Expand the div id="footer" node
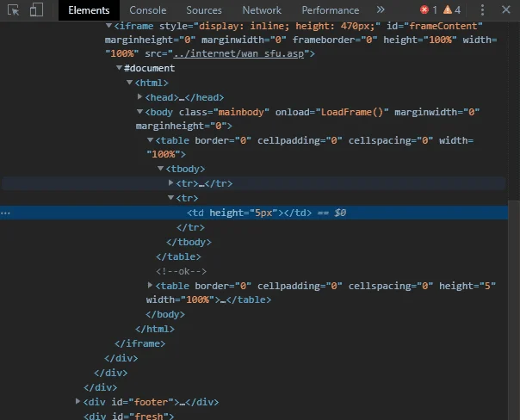Screen dimensions: 520x420 [77, 401]
